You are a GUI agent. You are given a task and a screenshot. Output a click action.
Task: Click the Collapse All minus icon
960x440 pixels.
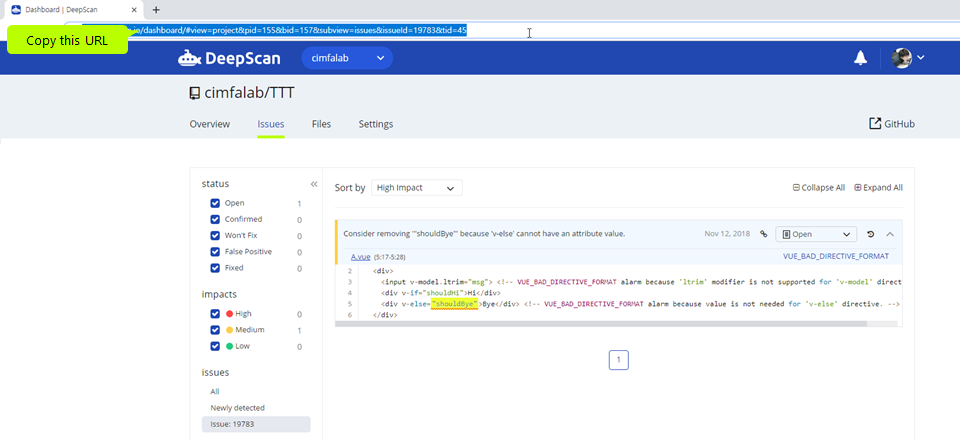click(x=796, y=188)
